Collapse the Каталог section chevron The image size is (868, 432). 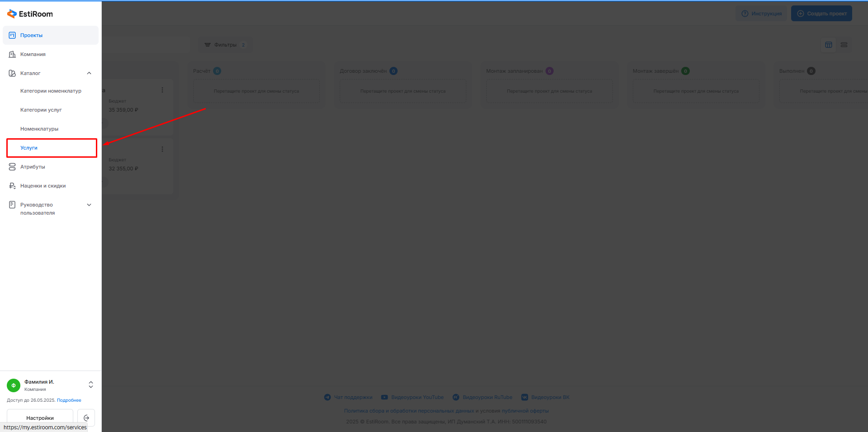pos(89,73)
